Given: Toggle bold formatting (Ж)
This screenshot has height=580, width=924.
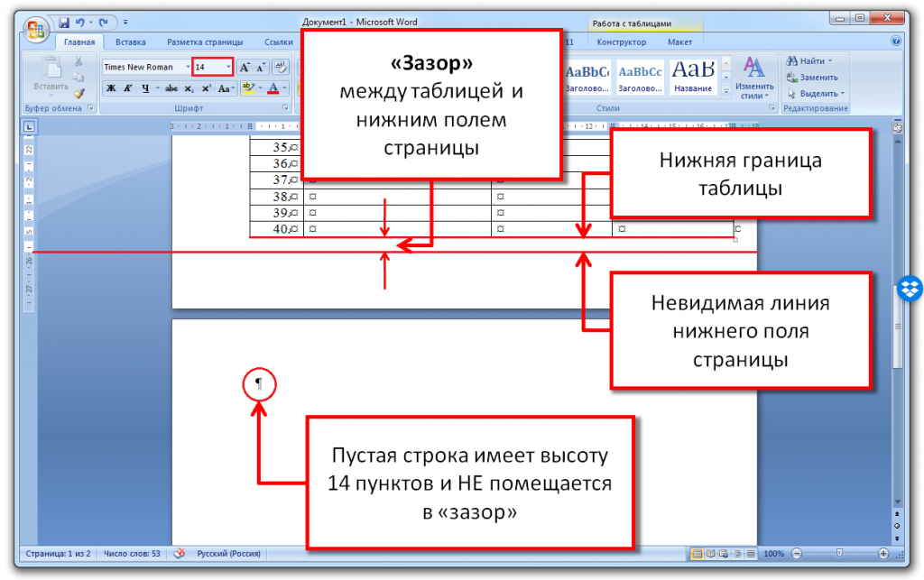Looking at the screenshot, I should (111, 88).
